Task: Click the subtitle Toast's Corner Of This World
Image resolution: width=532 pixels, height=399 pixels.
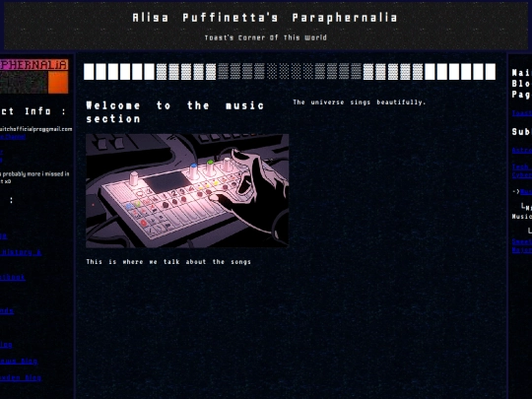Action: point(266,37)
